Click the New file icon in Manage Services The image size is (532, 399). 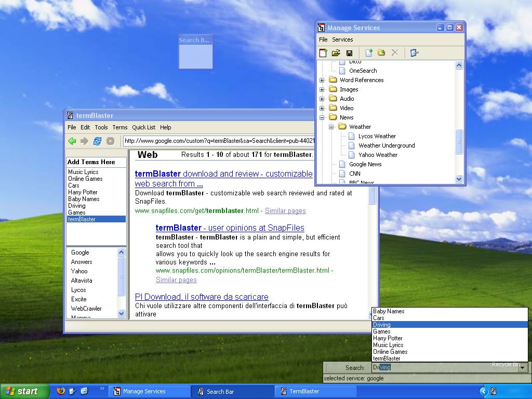pos(323,53)
